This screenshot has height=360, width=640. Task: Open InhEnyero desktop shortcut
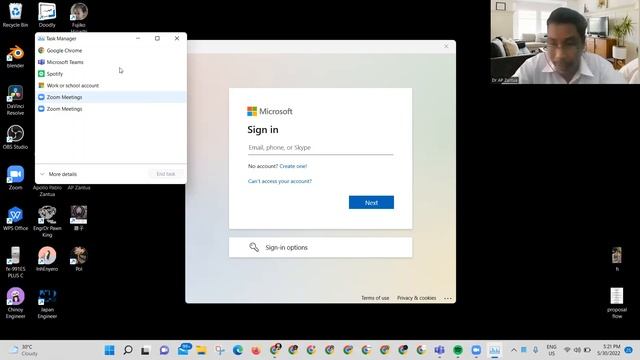click(x=47, y=259)
